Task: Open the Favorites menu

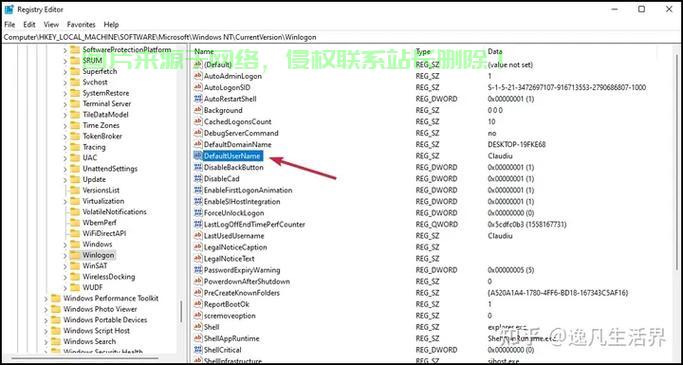Action: tap(81, 24)
